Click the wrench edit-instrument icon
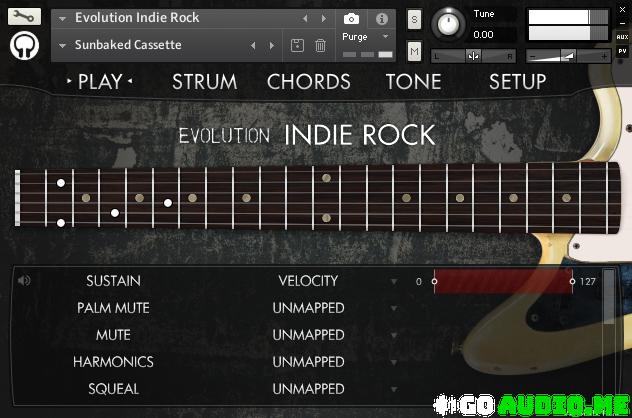Screen dimensions: 632x418 25,16
